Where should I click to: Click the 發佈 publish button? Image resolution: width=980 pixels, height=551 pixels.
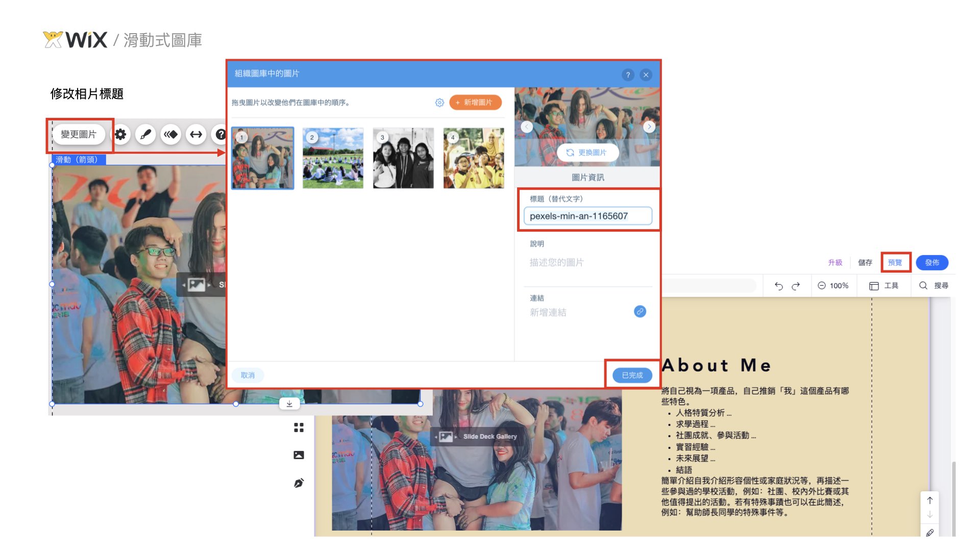(x=932, y=262)
